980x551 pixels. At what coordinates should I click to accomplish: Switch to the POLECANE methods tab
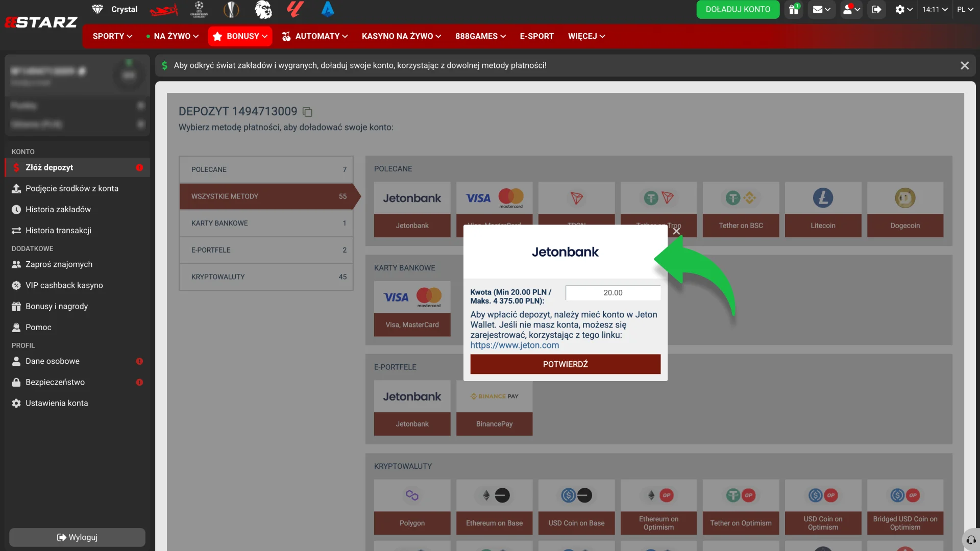[x=266, y=169]
